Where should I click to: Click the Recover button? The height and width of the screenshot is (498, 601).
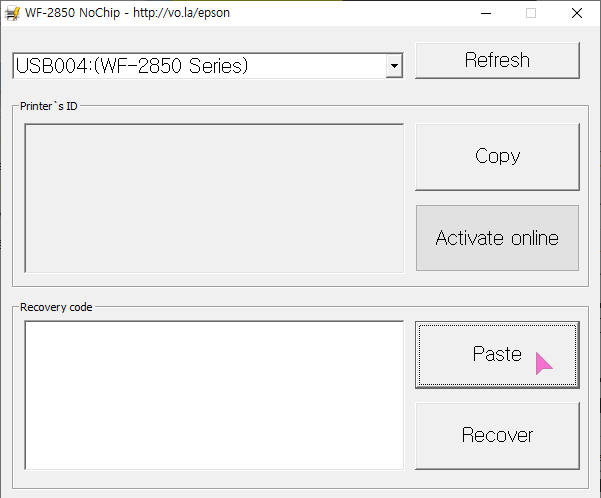[497, 436]
